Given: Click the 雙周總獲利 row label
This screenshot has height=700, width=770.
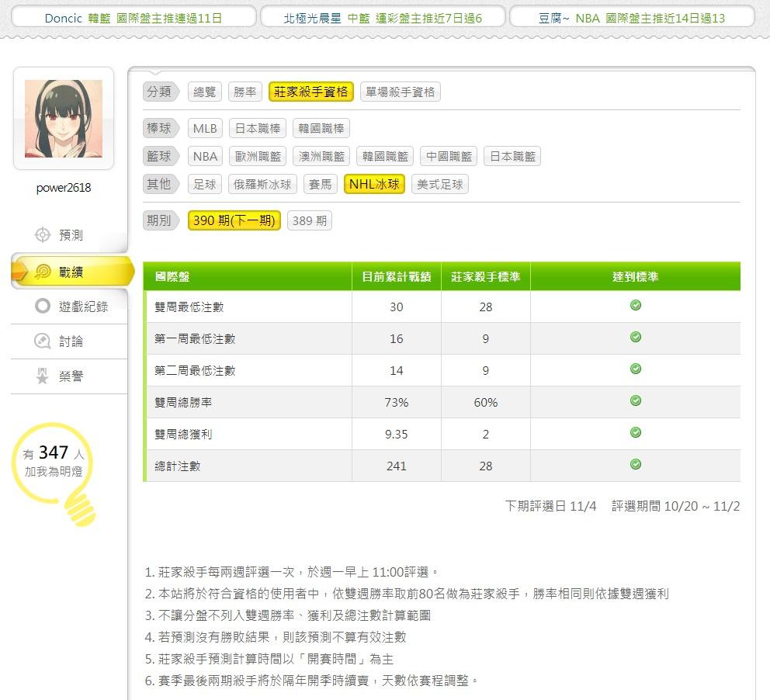Looking at the screenshot, I should (184, 435).
